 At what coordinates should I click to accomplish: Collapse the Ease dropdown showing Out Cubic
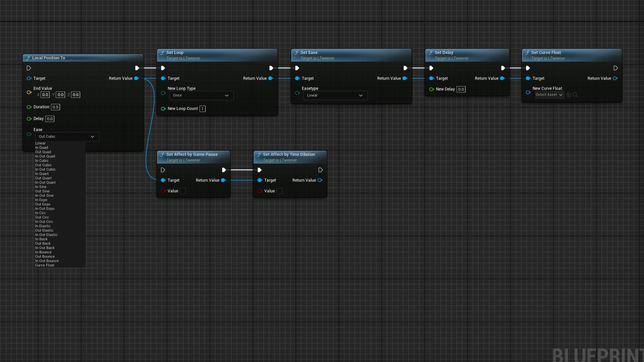66,137
